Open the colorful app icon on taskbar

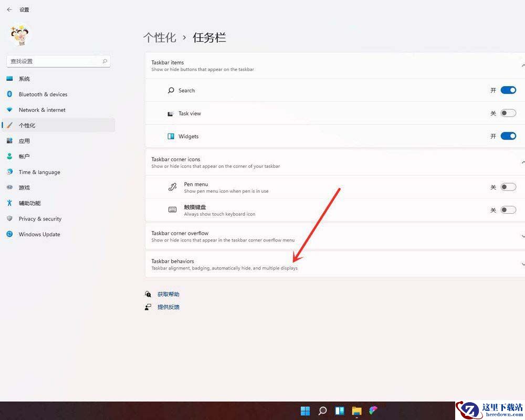click(x=373, y=410)
